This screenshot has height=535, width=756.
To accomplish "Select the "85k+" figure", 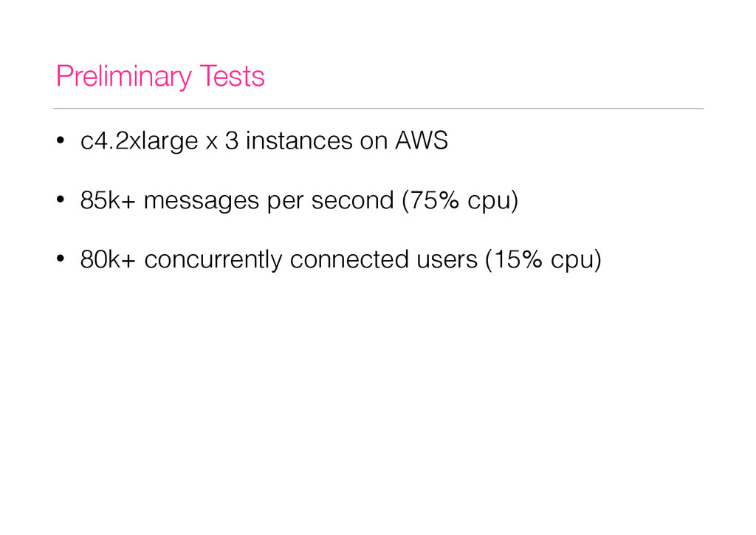I will click(x=108, y=200).
